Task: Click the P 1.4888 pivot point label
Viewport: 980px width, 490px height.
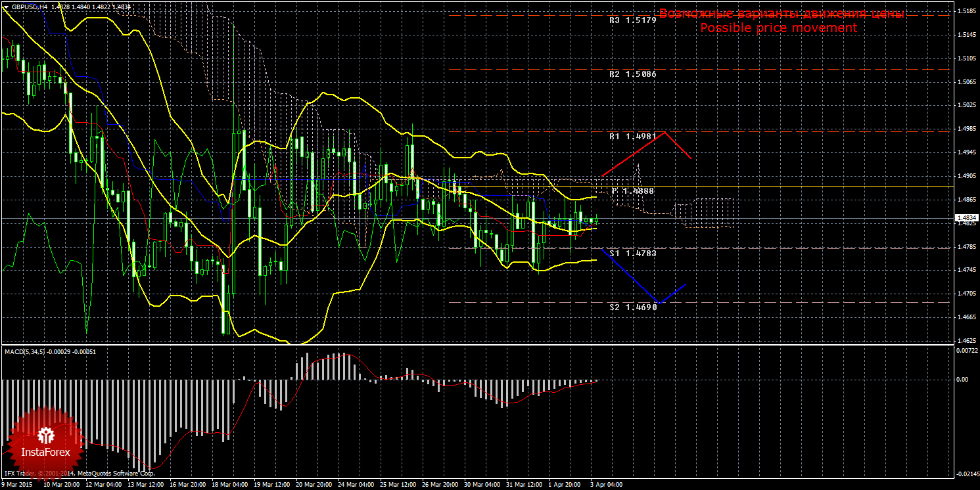Action: point(632,190)
